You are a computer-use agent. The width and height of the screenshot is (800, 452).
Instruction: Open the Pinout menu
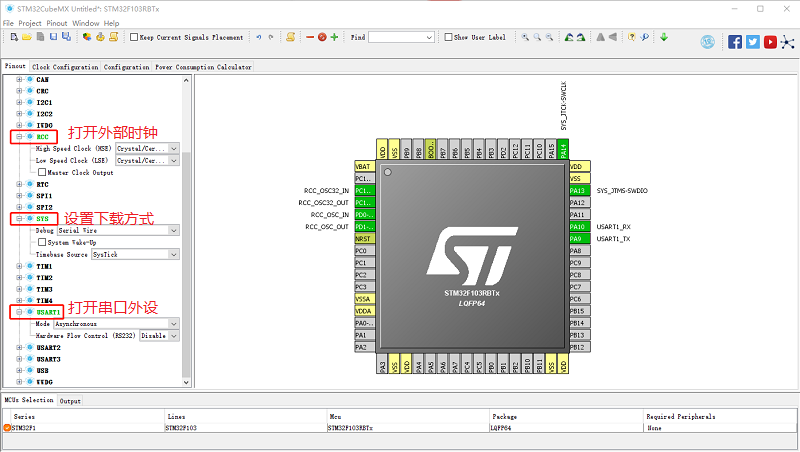[x=58, y=22]
